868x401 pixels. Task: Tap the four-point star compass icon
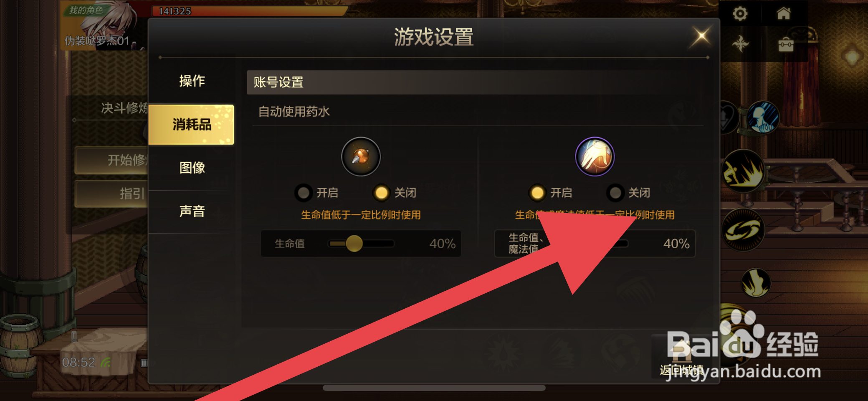pyautogui.click(x=740, y=43)
